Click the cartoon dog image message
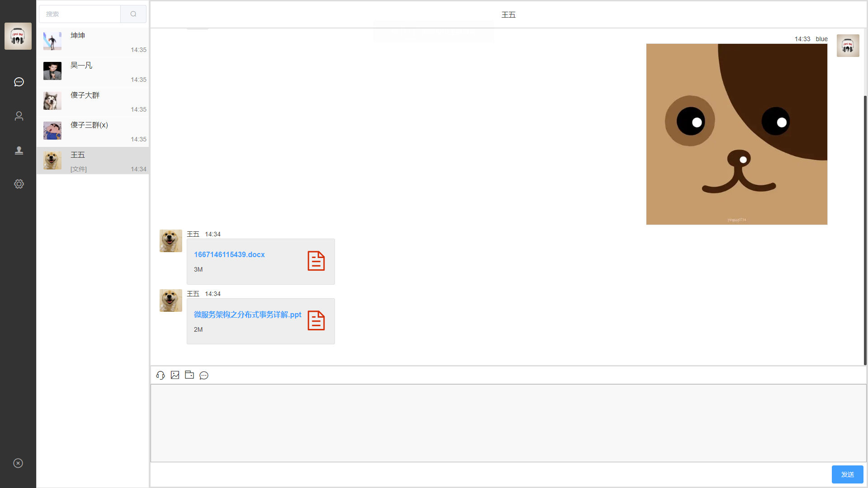868x488 pixels. (x=736, y=134)
